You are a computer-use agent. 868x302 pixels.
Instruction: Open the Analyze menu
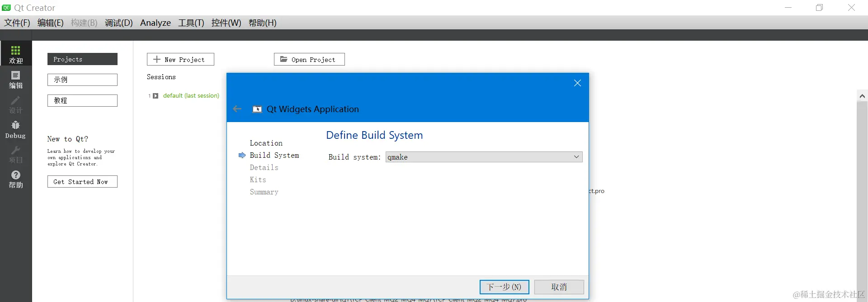(x=156, y=23)
